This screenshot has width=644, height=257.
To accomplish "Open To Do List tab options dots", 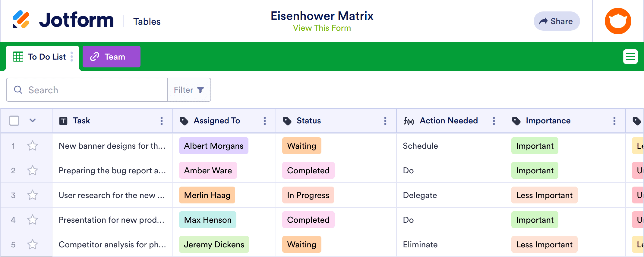I will tap(72, 57).
